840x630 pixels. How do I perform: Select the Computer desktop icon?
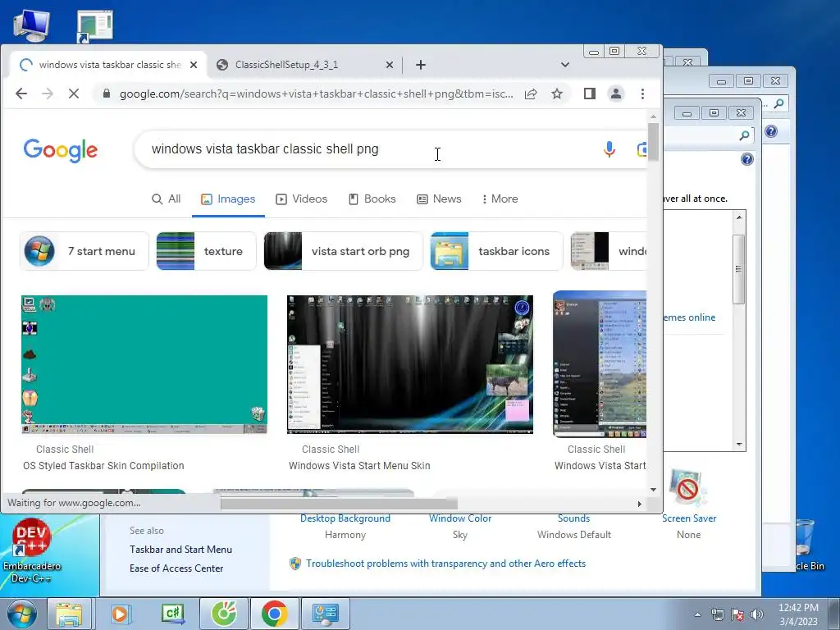(x=31, y=25)
